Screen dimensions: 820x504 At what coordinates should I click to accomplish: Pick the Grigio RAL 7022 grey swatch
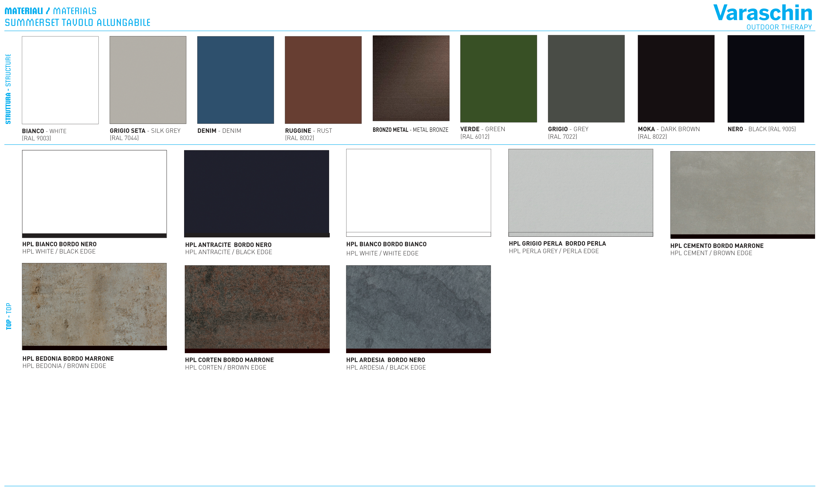[x=587, y=79]
